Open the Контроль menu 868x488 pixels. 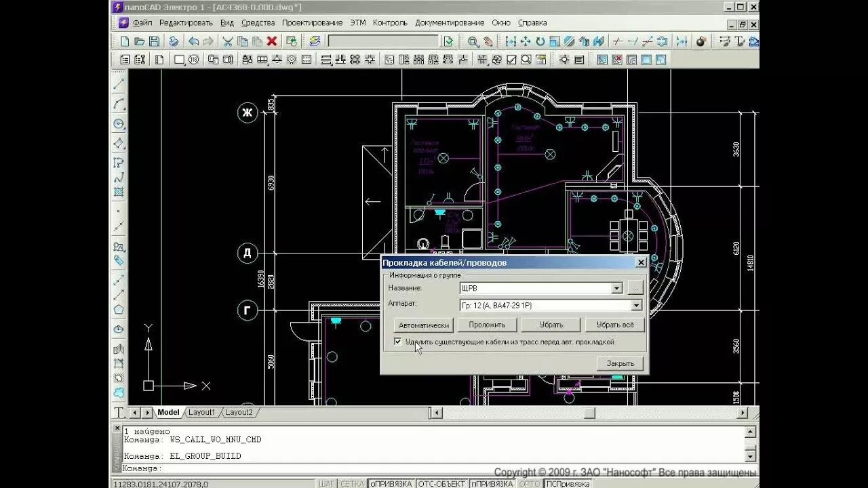pos(390,22)
